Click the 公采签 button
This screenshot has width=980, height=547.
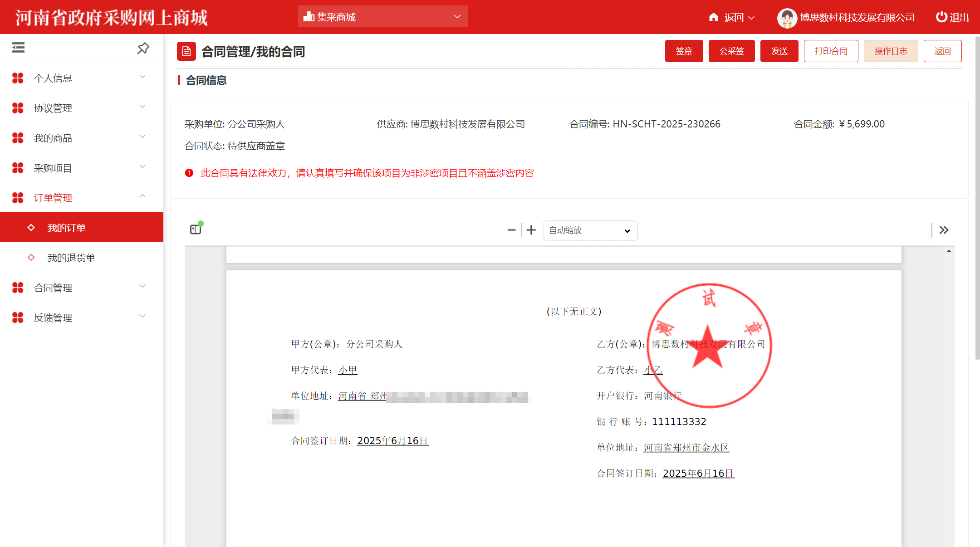coord(732,51)
